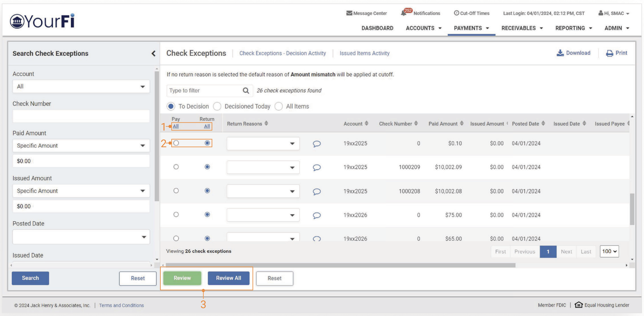Screen dimensions: 644x316
Task: Click the Cut-Off Times clock icon
Action: coord(456,13)
